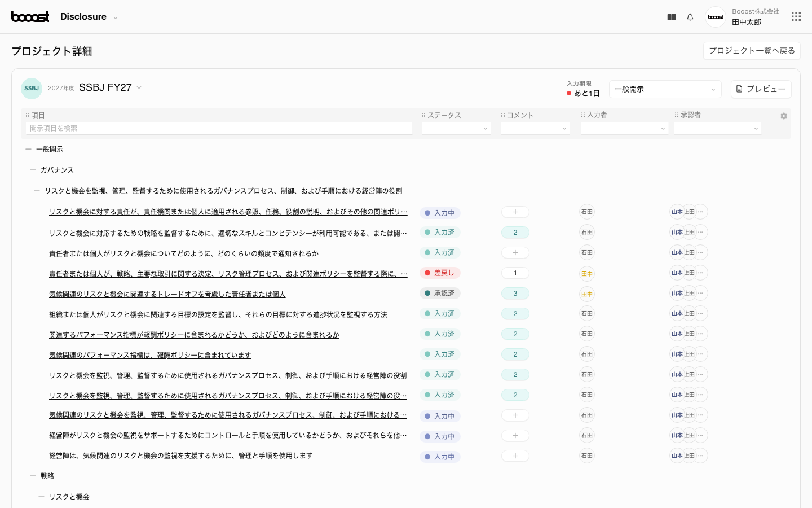The image size is (812, 508).
Task: Collapse the 戦略 tree section
Action: coord(33,476)
